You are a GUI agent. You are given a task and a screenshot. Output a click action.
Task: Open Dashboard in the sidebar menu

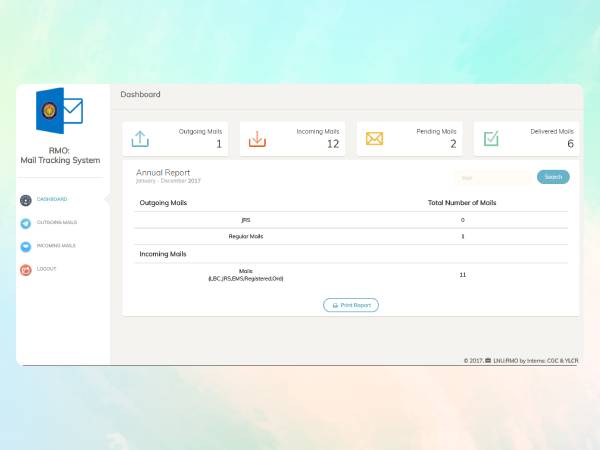[x=52, y=199]
